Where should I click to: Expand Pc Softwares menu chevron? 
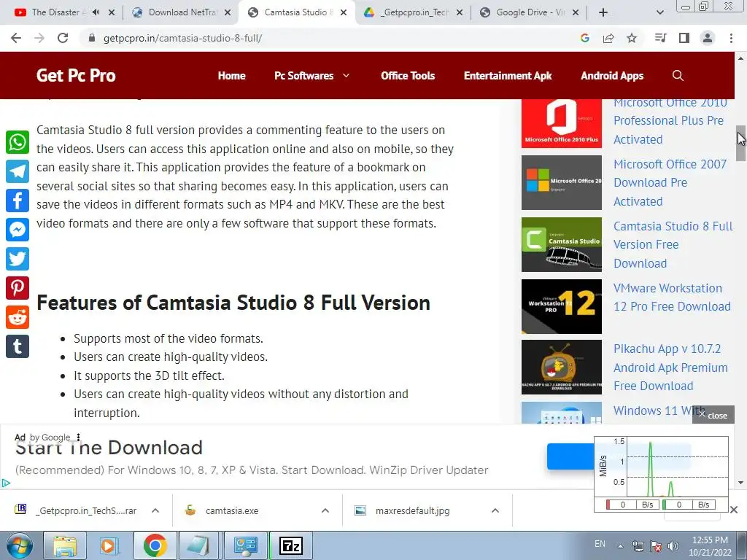(x=347, y=75)
